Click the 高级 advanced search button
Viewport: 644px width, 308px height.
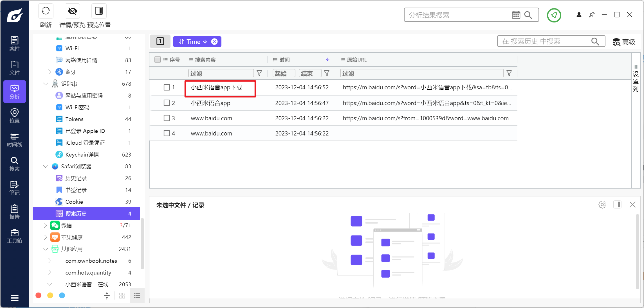(624, 42)
